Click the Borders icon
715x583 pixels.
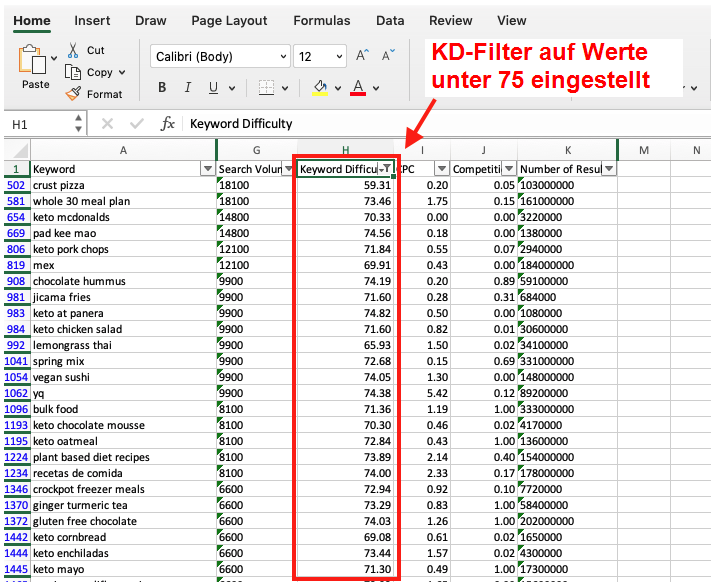click(x=266, y=88)
